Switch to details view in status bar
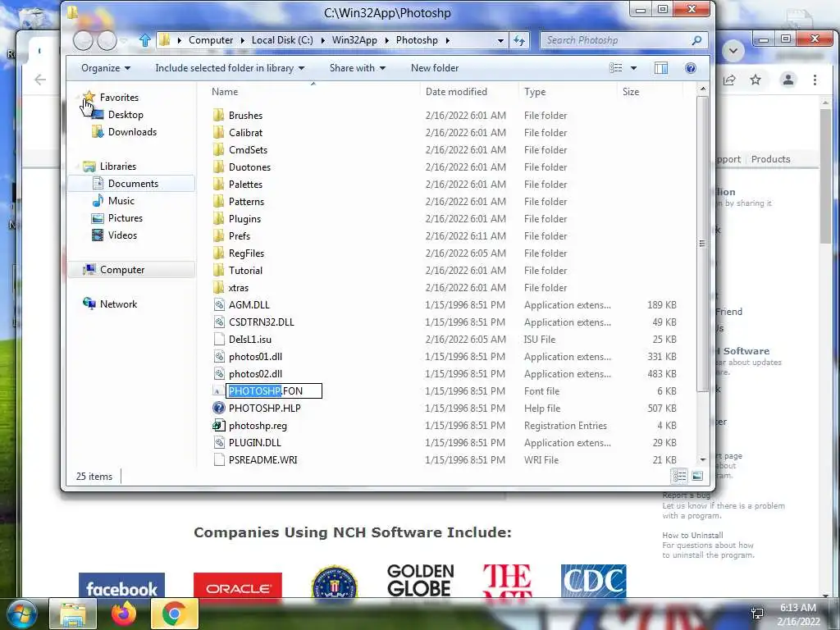The height and width of the screenshot is (630, 840). (679, 476)
